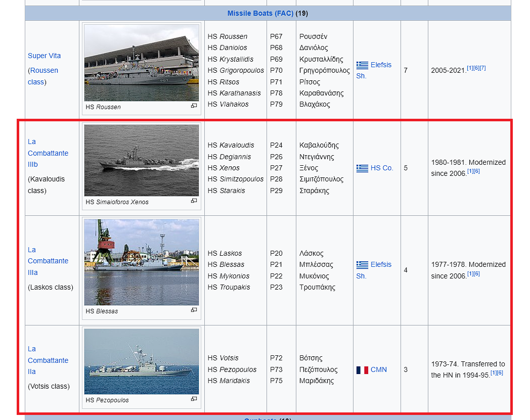Screen dimensions: 530x420
Task: Select the text HS Mykonios
Action: point(229,276)
